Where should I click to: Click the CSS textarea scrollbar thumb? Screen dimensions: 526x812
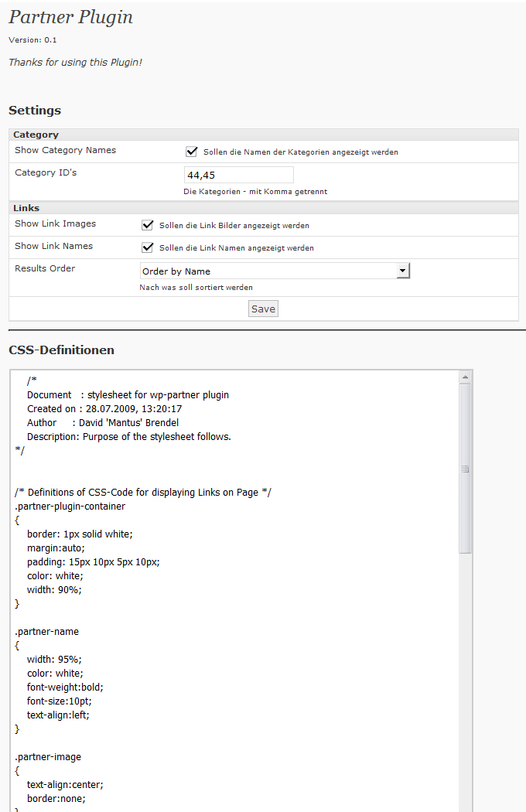pos(465,469)
